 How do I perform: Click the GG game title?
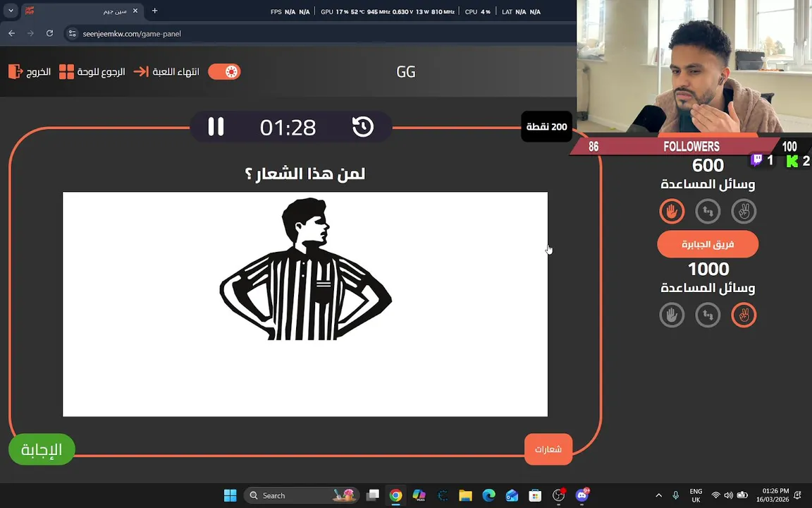(x=405, y=71)
